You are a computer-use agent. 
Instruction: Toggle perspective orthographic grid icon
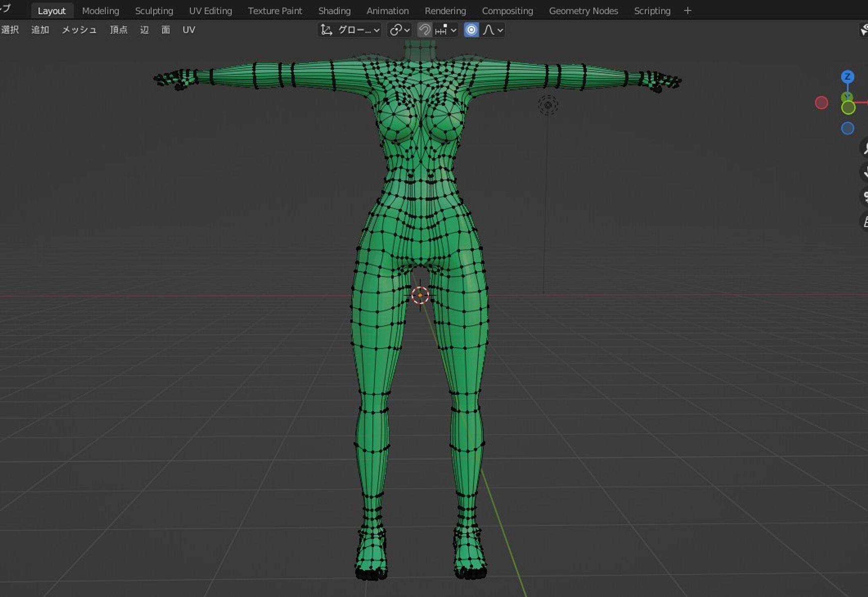865,221
